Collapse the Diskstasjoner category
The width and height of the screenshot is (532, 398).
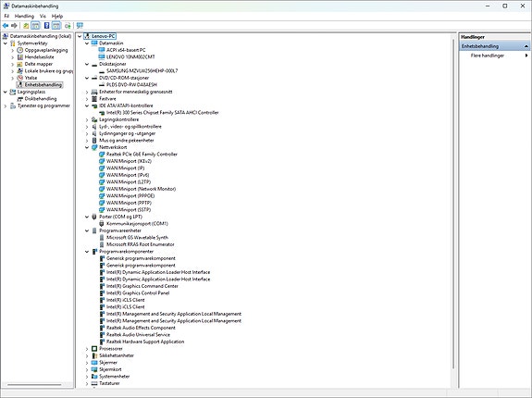[87, 64]
